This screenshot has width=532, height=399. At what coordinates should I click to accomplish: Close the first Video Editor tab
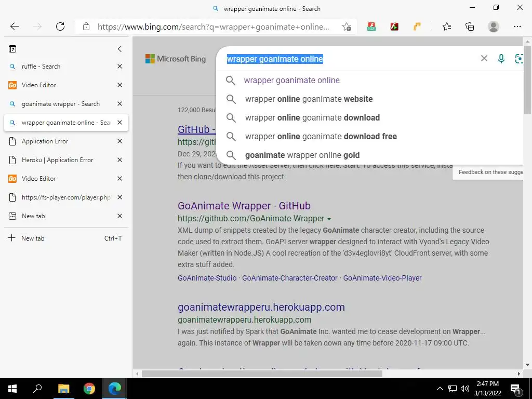click(x=119, y=85)
